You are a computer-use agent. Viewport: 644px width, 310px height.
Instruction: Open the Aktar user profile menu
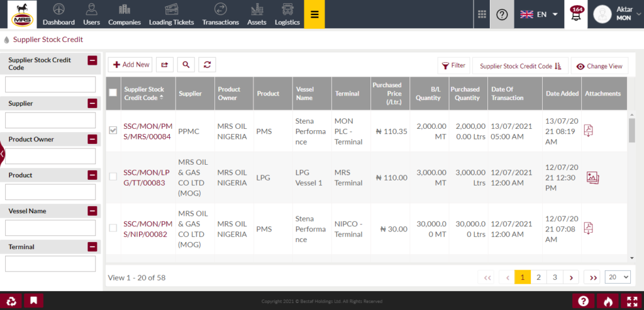pos(616,14)
